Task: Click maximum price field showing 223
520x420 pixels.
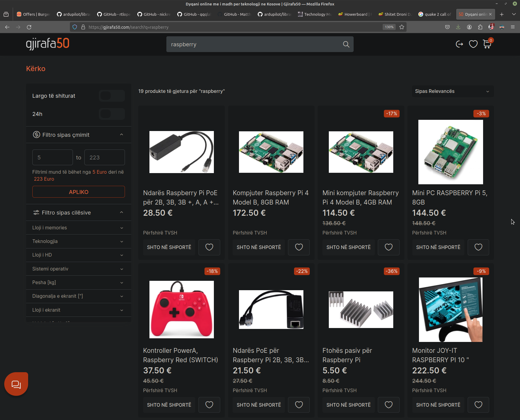Action: click(x=105, y=157)
